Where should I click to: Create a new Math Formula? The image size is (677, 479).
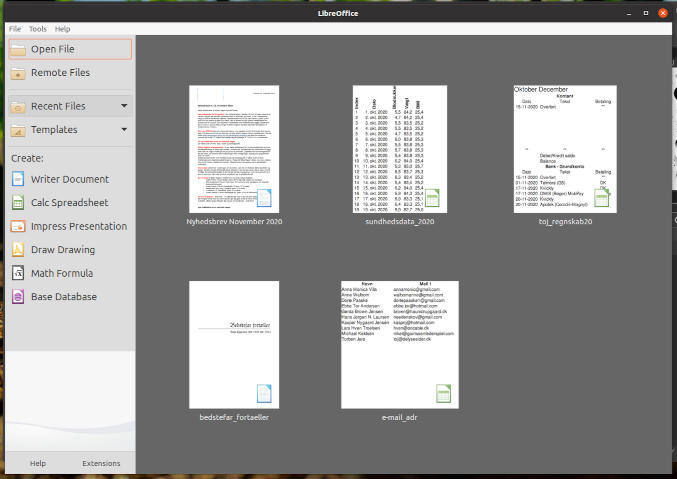(70, 273)
